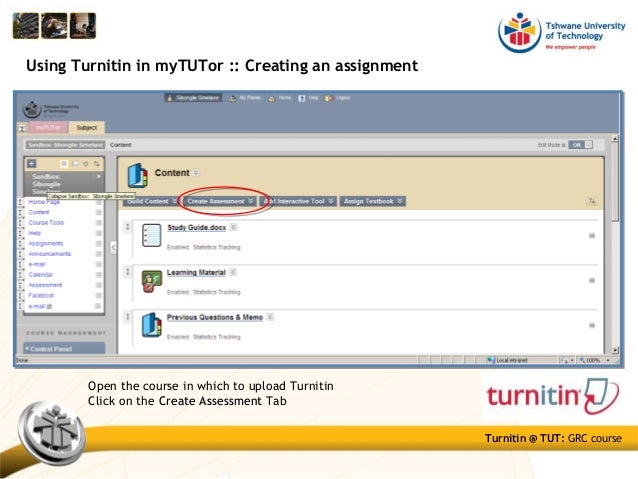The height and width of the screenshot is (479, 638).
Task: Select the list view icon in course menu
Action: point(64,164)
